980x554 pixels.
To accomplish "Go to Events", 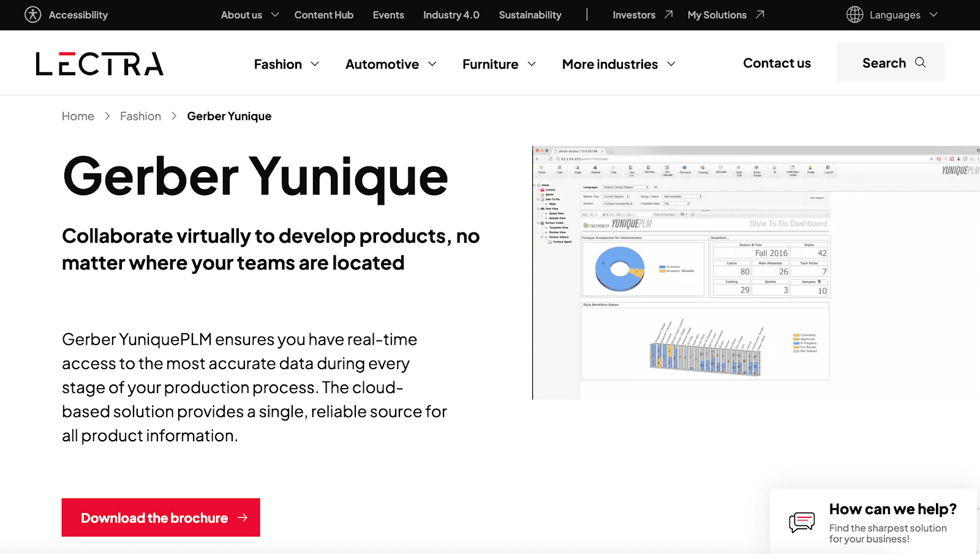I will pos(388,15).
